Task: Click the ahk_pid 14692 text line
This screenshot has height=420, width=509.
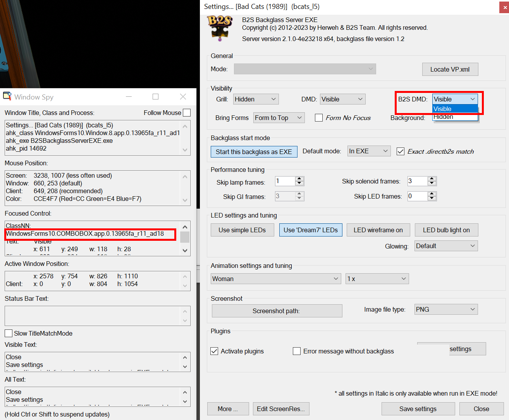Action: coord(26,148)
